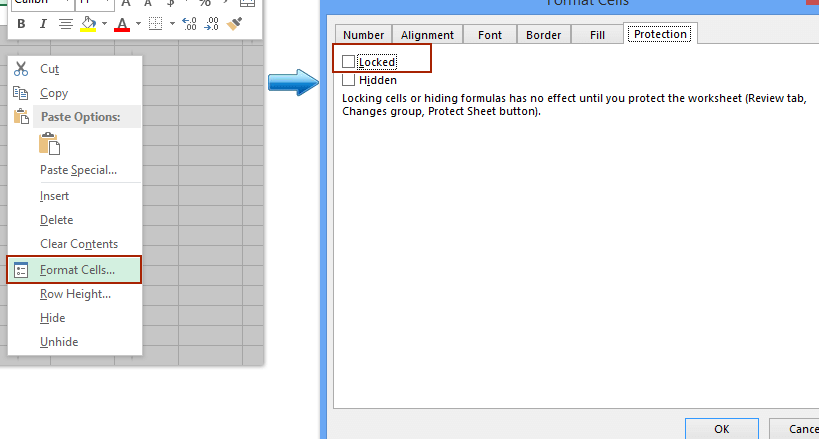Choose Hide in the context menu
The height and width of the screenshot is (439, 819).
[53, 318]
